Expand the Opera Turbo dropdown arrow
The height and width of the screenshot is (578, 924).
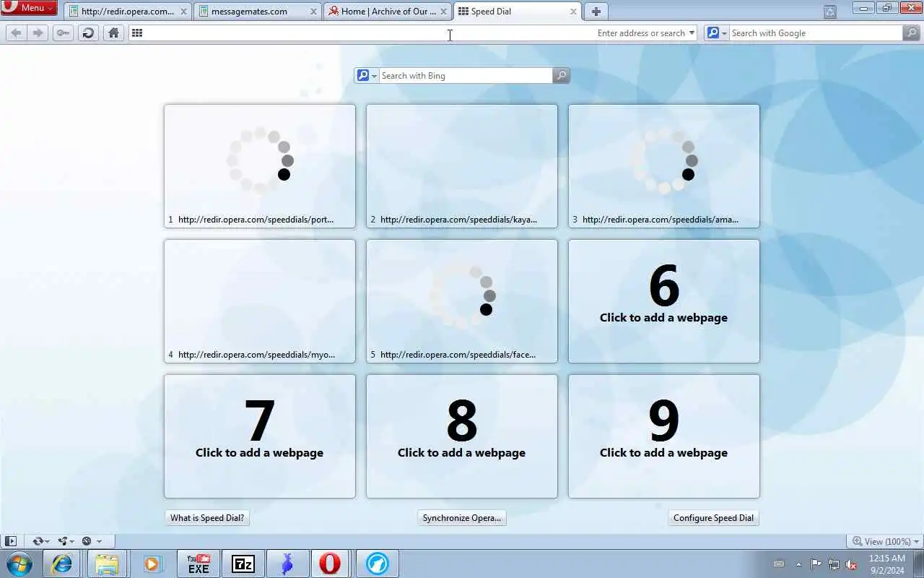[100, 541]
